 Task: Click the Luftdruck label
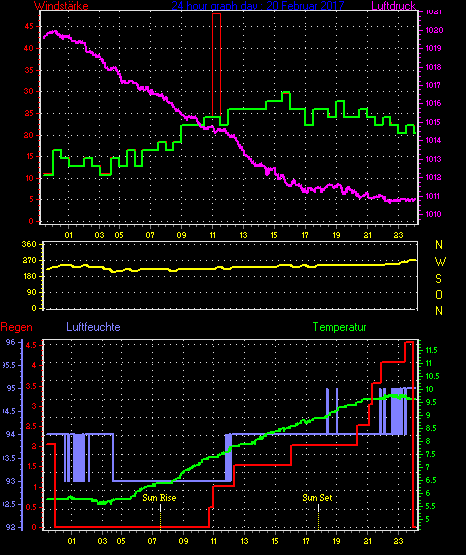point(393,6)
